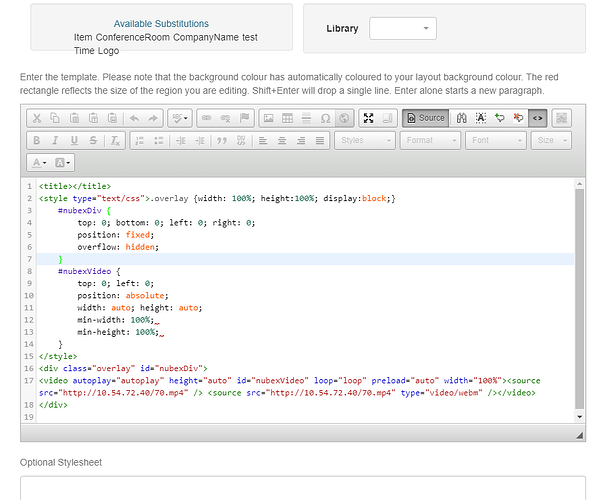Click the comment icon with green plus
The image size is (602, 500).
point(499,118)
